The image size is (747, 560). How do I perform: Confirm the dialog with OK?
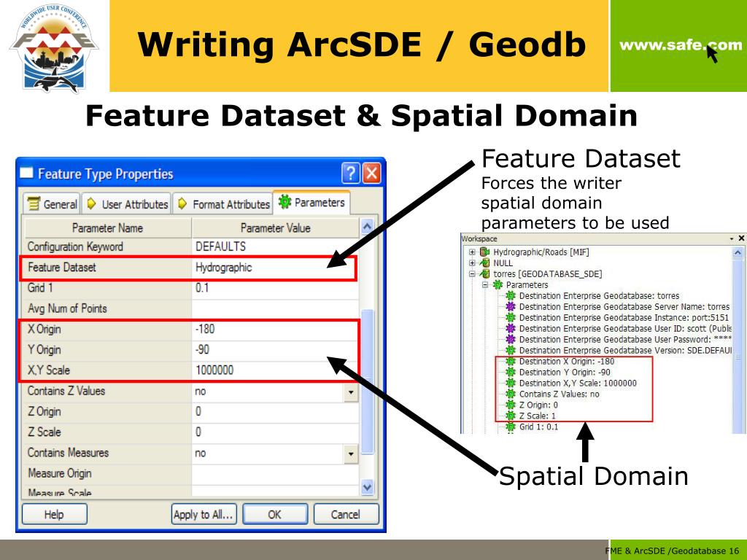click(275, 514)
